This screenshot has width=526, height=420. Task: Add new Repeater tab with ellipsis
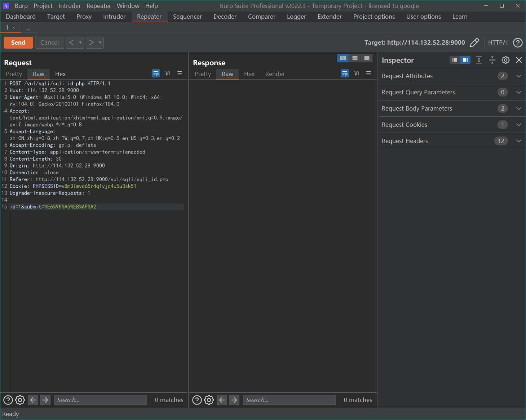[28, 28]
